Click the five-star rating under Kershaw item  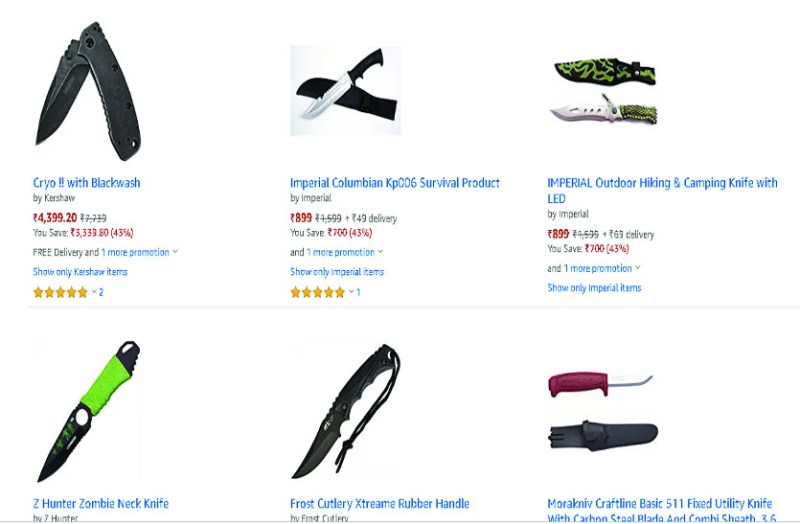(60, 292)
